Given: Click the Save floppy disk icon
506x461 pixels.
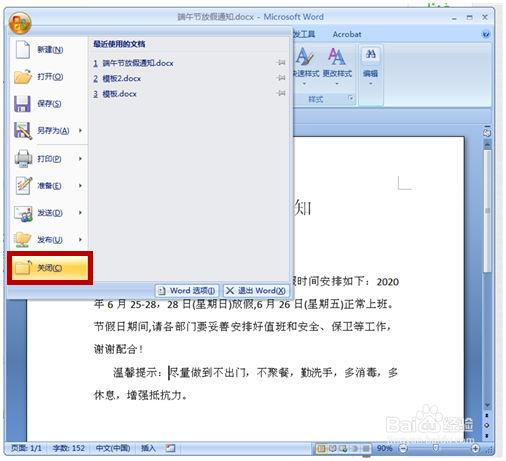Looking at the screenshot, I should [x=22, y=104].
